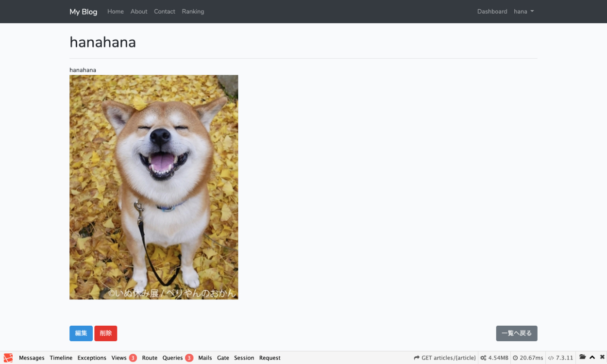Click the 20.67ms request duration indicator
Viewport: 607px width, 364px height.
(x=528, y=358)
